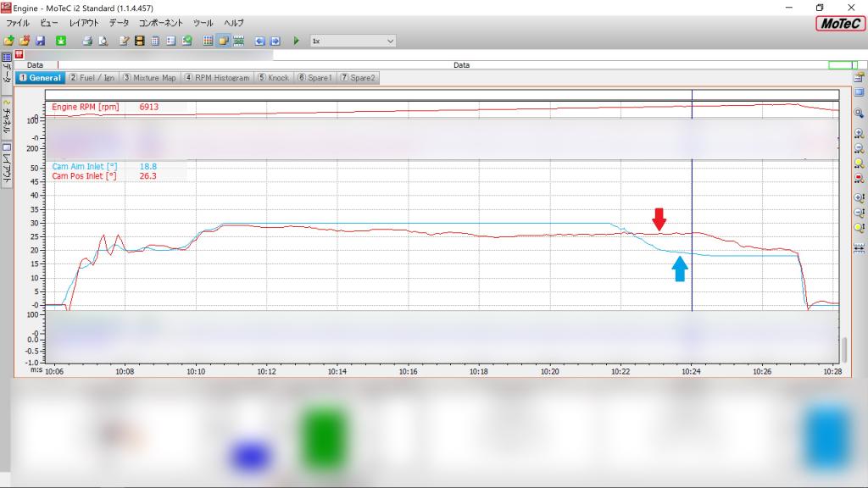Viewport: 868px width, 488px height.
Task: Click the red zoom magnifier icon
Action: coord(859,178)
